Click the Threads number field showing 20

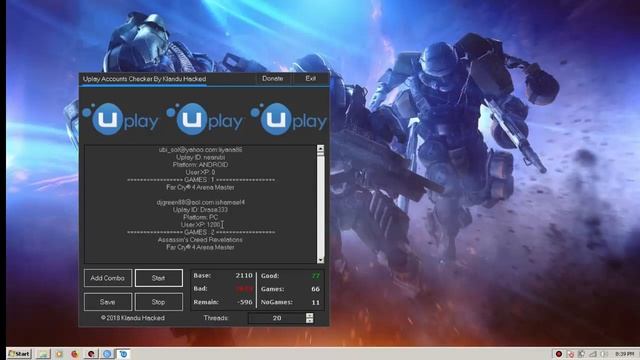(x=277, y=318)
